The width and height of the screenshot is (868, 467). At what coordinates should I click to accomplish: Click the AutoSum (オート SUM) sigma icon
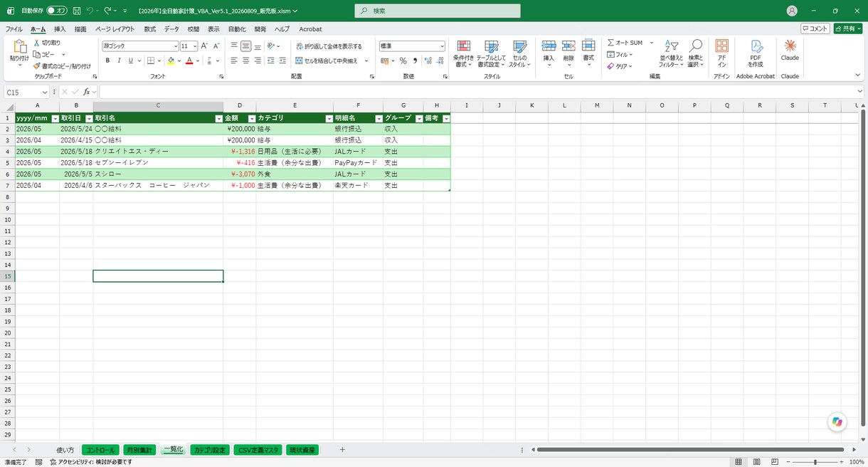(x=611, y=43)
